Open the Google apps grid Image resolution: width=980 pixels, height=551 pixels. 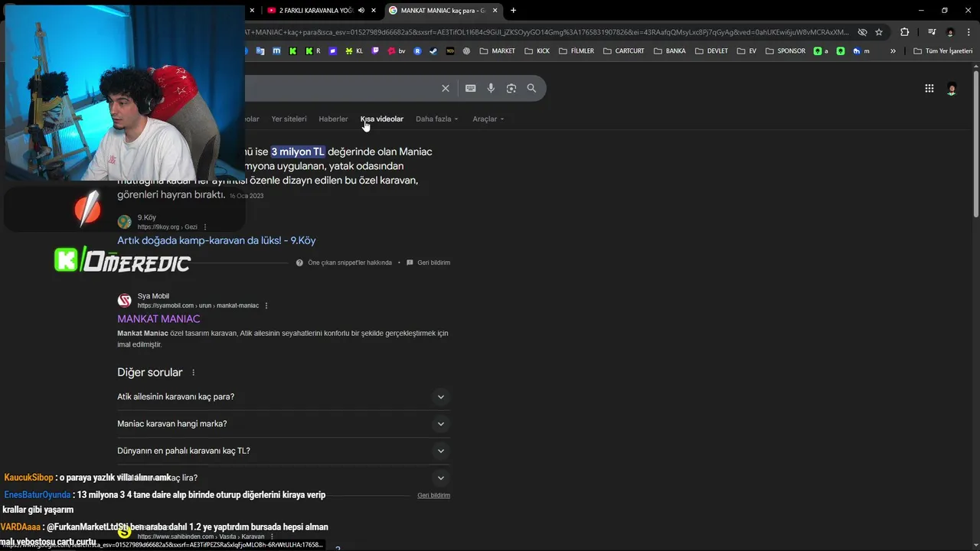[x=929, y=89]
